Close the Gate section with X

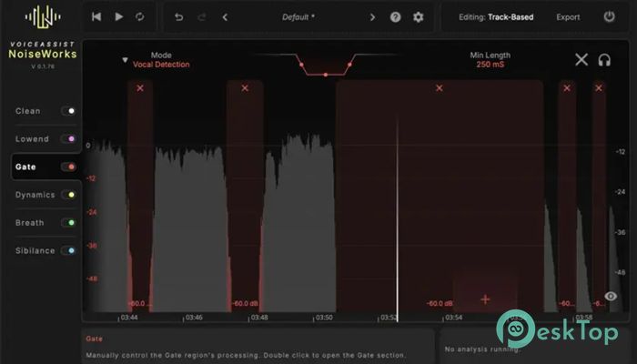pos(581,60)
